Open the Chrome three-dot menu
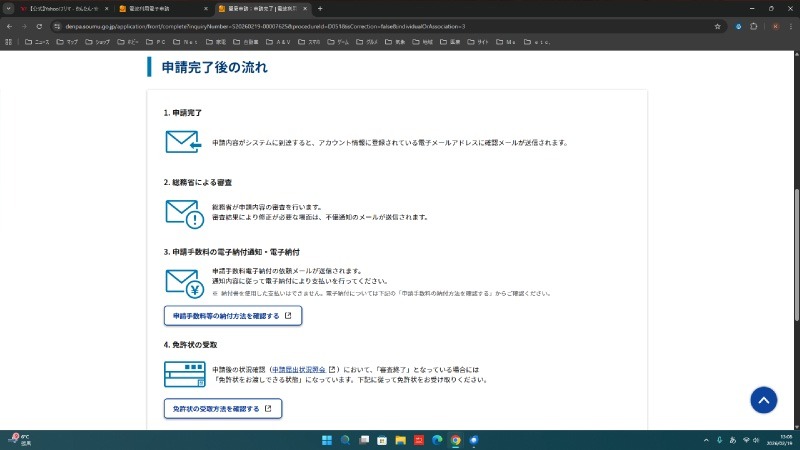 tap(790, 26)
